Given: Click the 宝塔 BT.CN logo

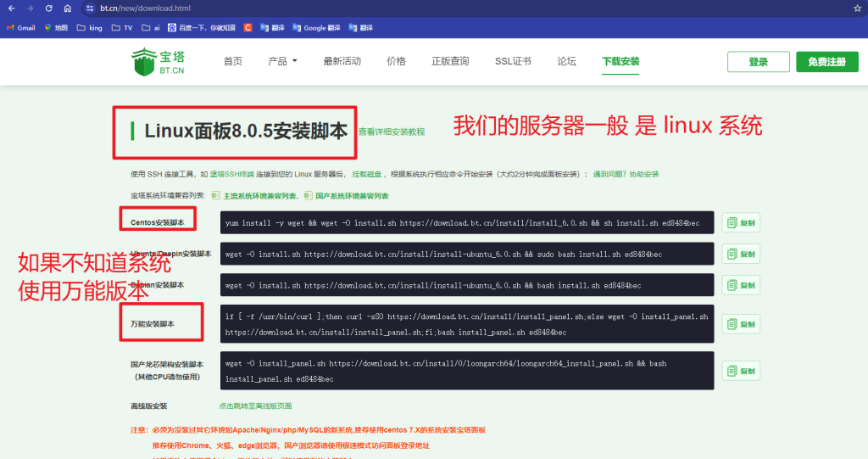Looking at the screenshot, I should [x=159, y=61].
